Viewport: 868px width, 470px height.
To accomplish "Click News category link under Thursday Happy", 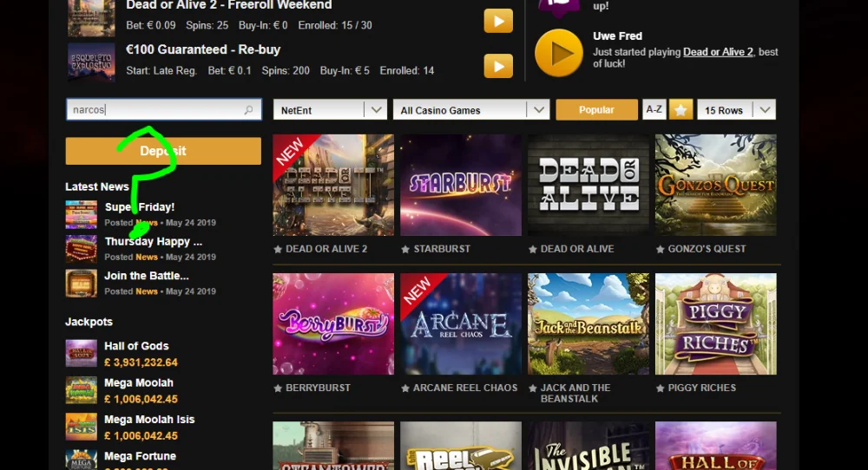I will tap(147, 258).
